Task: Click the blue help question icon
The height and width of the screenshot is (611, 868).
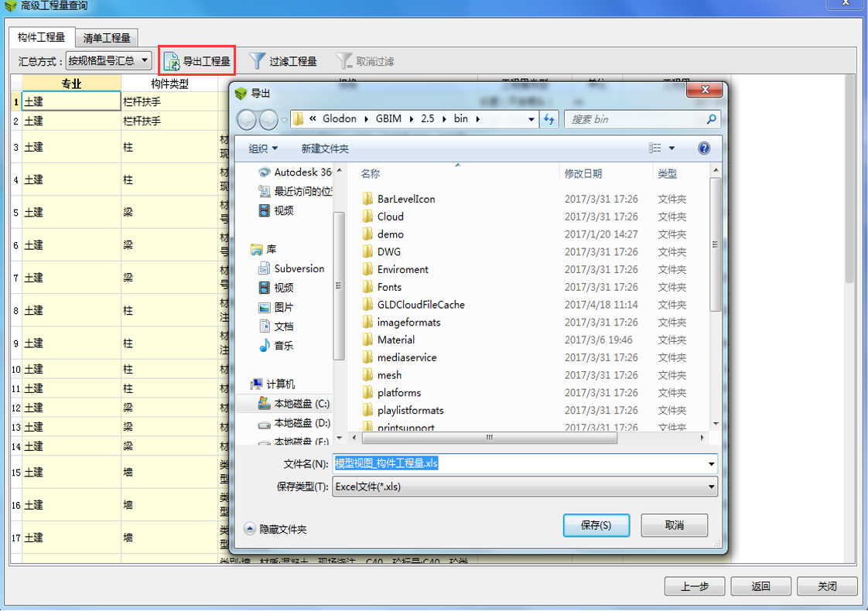Action: point(703,148)
